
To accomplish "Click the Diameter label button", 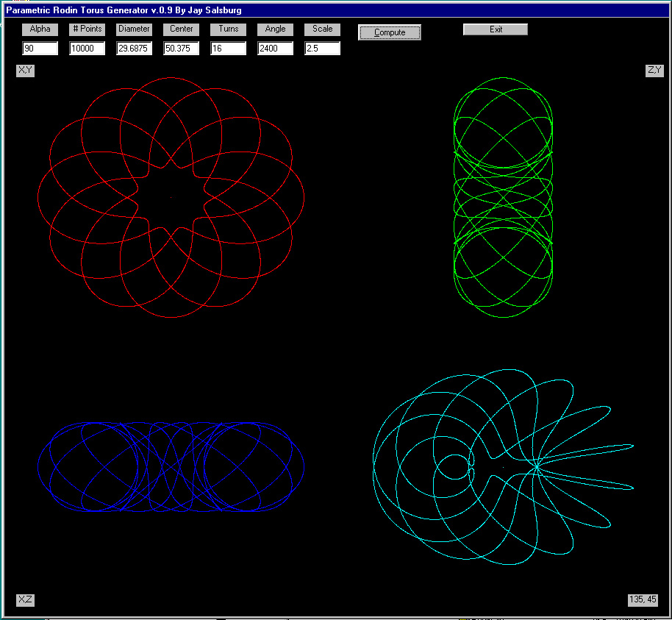I will (134, 29).
